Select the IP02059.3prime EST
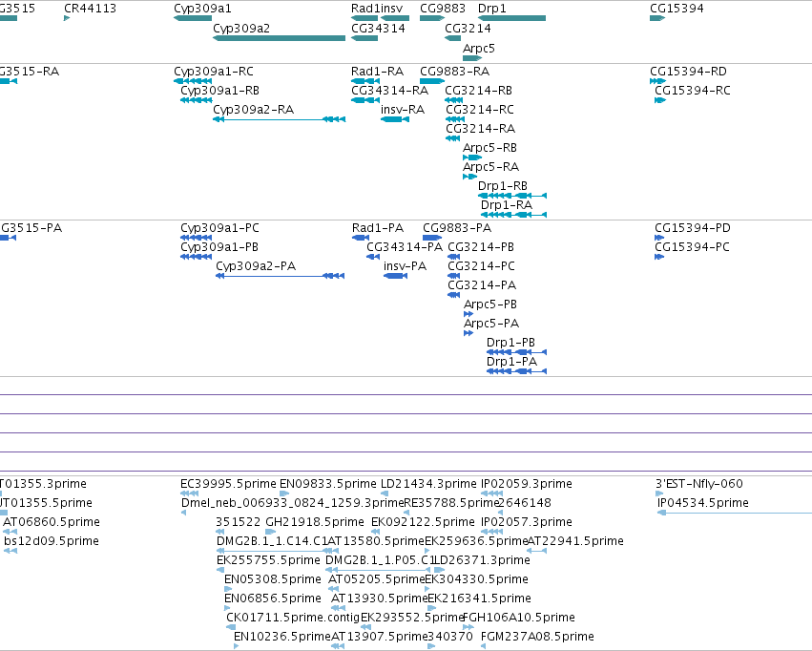812x651 pixels. pyautogui.click(x=491, y=493)
